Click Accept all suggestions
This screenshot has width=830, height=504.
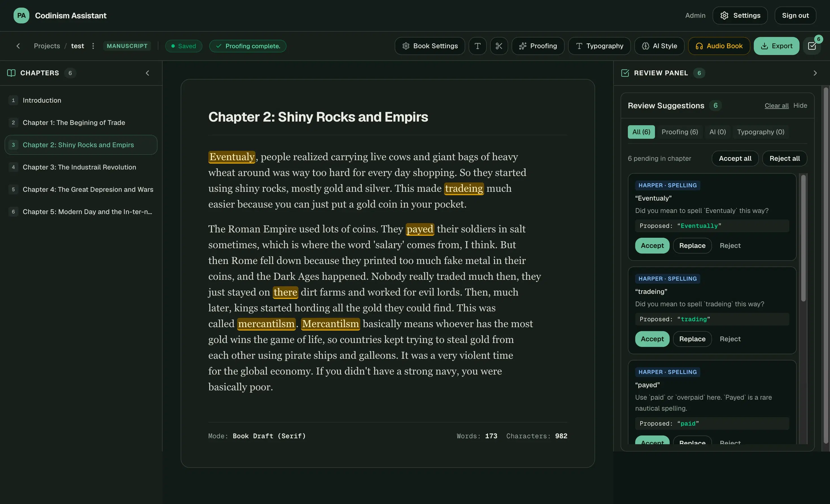pos(735,158)
